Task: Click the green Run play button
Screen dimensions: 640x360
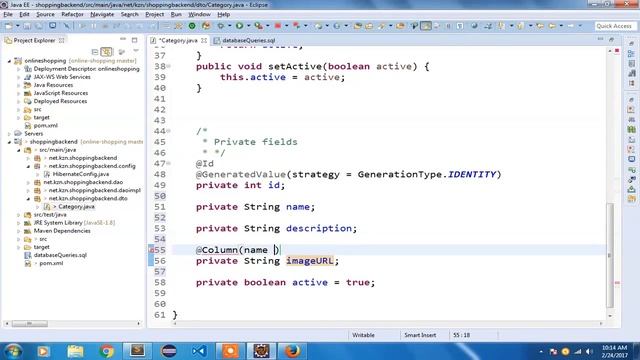Action: [x=240, y=26]
